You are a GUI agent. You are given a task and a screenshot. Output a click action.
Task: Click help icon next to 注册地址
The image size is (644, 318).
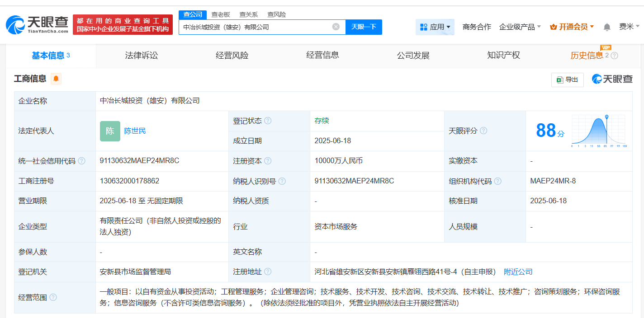[x=268, y=272]
